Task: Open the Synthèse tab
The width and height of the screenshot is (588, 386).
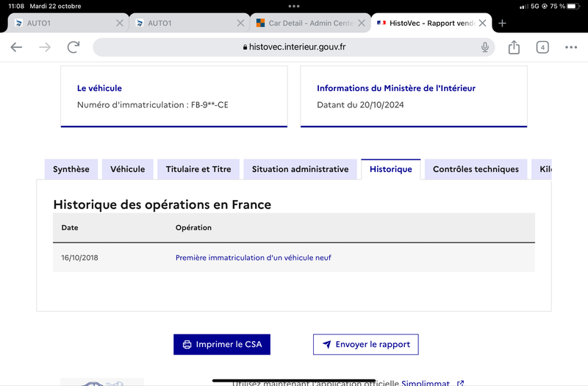Action: click(71, 169)
